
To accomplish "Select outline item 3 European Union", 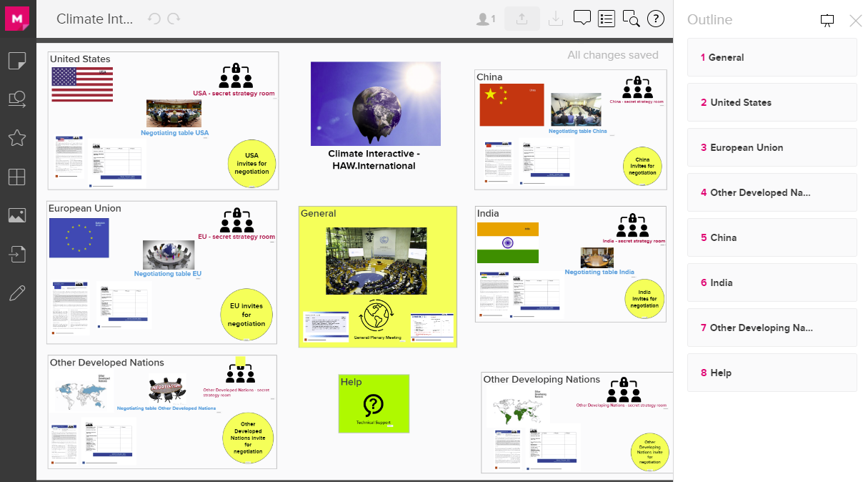I will [x=772, y=147].
